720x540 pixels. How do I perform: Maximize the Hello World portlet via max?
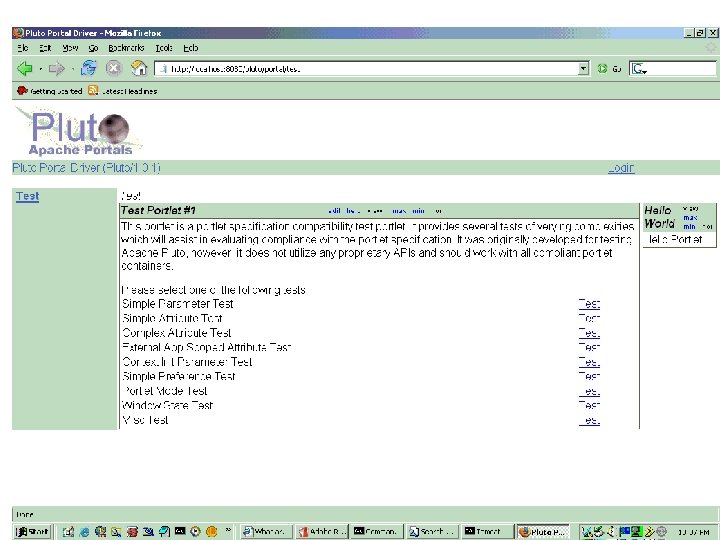[x=690, y=218]
